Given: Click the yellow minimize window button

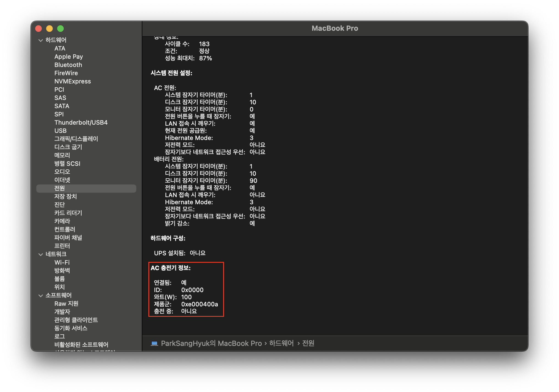Looking at the screenshot, I should 49,29.
